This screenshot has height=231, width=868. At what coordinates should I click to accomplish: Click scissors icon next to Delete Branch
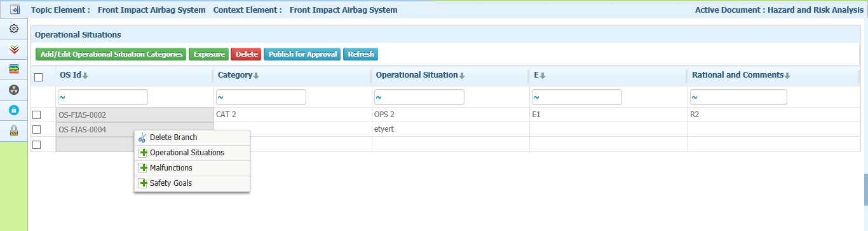(x=142, y=137)
